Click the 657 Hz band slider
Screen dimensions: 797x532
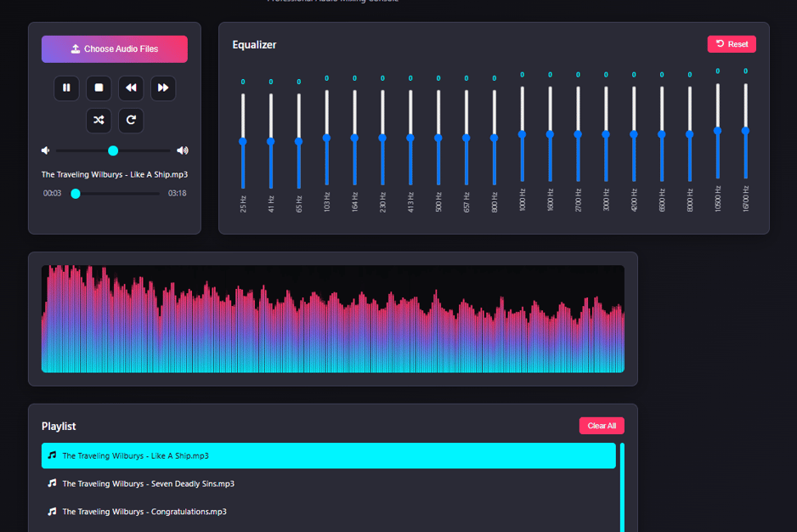[x=466, y=138]
